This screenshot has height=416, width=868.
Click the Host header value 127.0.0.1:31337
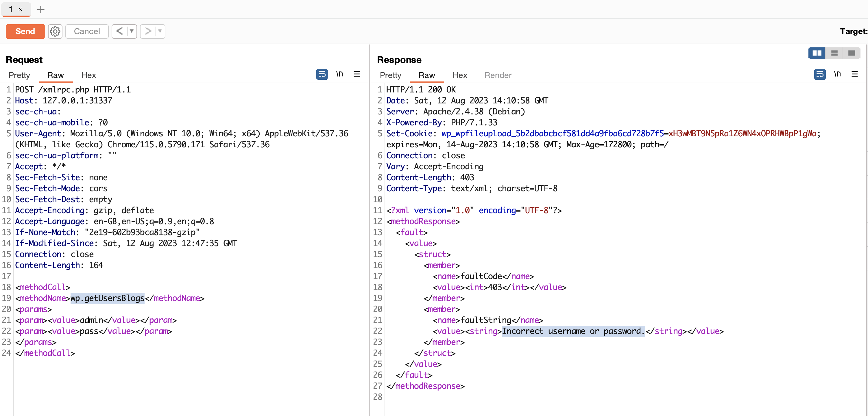click(x=77, y=101)
